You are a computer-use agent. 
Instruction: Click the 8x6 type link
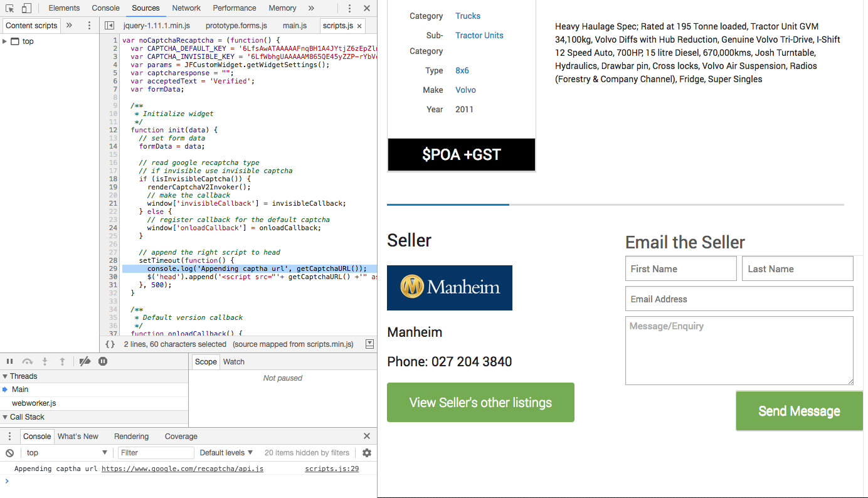462,71
